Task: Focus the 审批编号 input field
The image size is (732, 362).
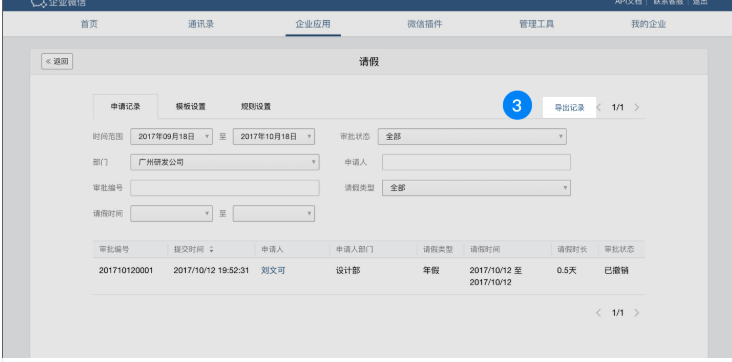Action: [225, 188]
